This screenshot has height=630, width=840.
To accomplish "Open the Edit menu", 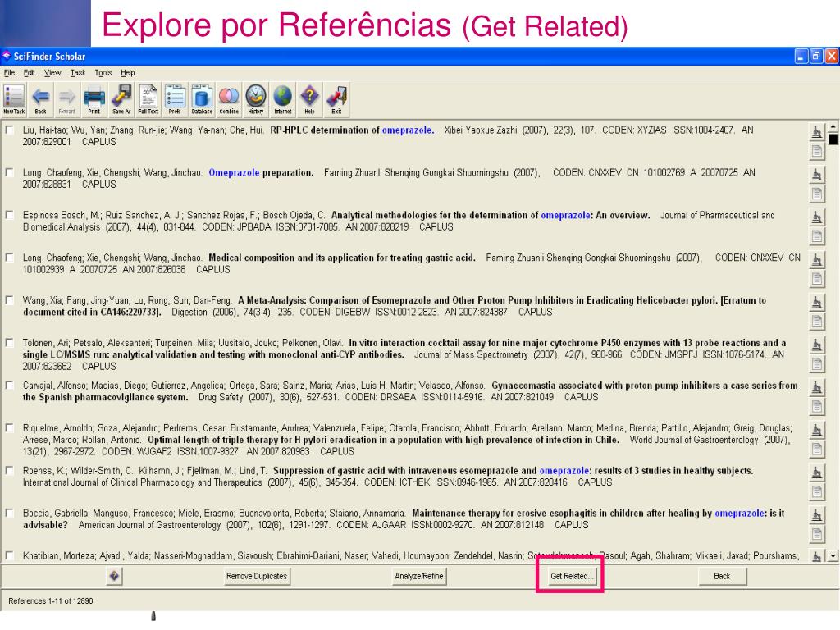I will tap(30, 73).
